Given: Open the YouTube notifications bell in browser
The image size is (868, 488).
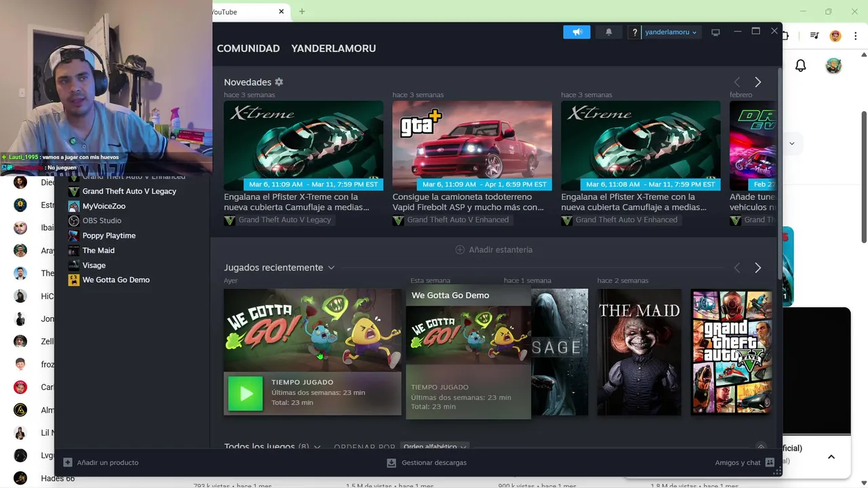Looking at the screenshot, I should (x=801, y=66).
